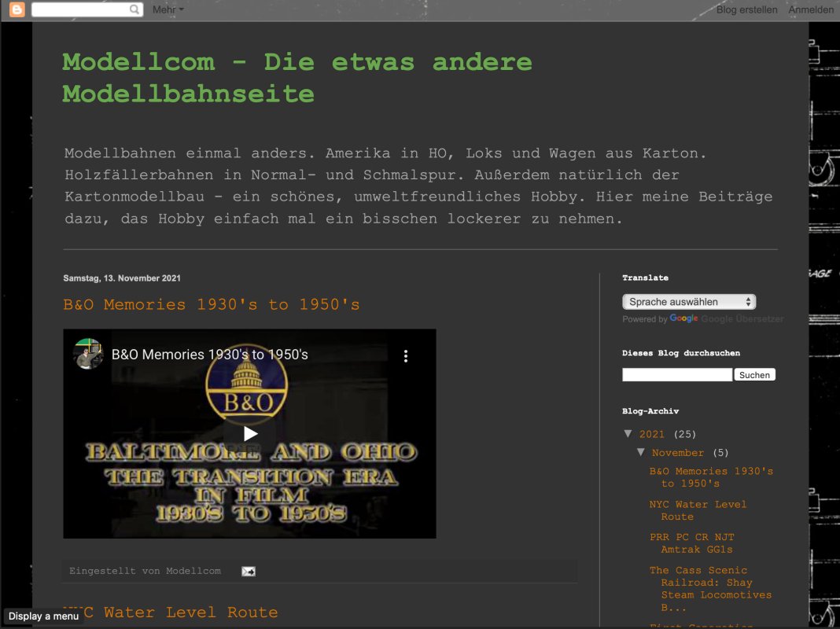Click the video channel avatar icon
The height and width of the screenshot is (629, 840).
[x=89, y=354]
